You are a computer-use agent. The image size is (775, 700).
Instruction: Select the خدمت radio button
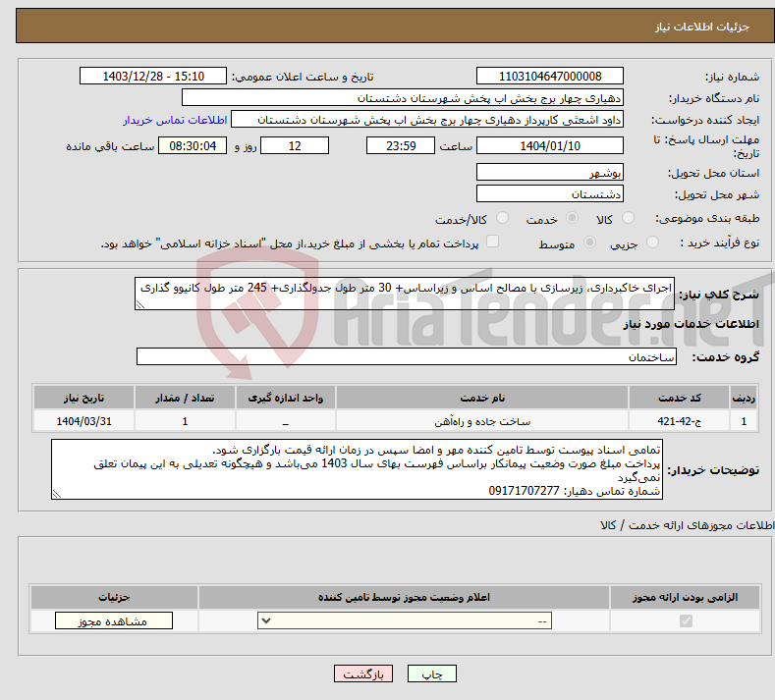click(572, 218)
